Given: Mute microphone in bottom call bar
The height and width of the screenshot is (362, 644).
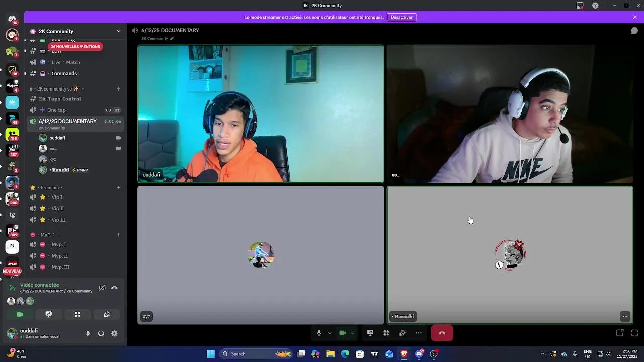Looking at the screenshot, I should [319, 333].
